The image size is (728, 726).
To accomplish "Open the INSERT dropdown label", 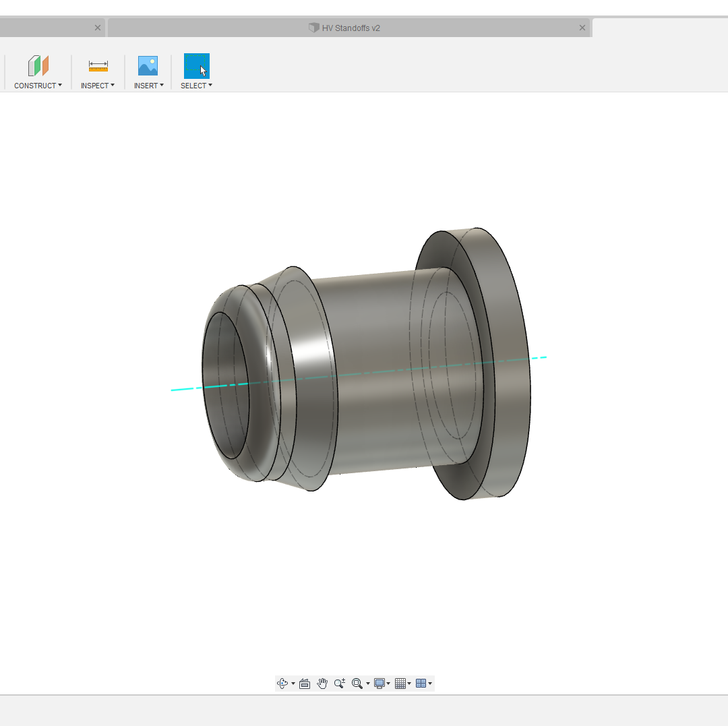I will [148, 86].
